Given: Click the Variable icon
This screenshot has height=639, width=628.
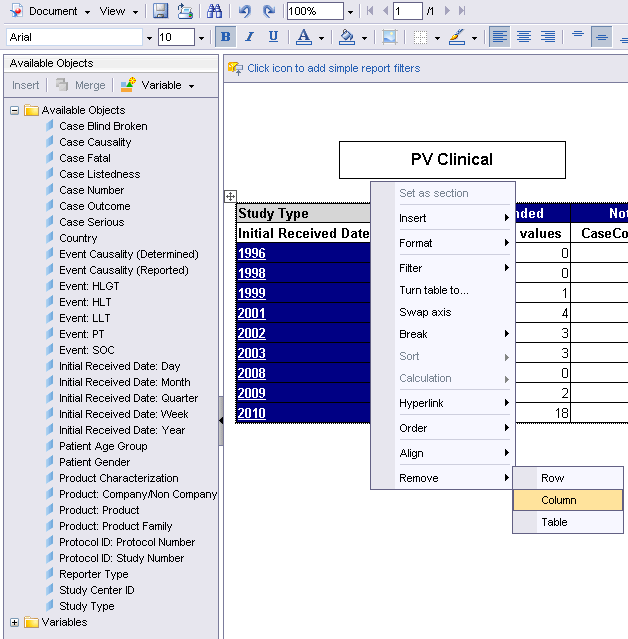Looking at the screenshot, I should (x=128, y=85).
